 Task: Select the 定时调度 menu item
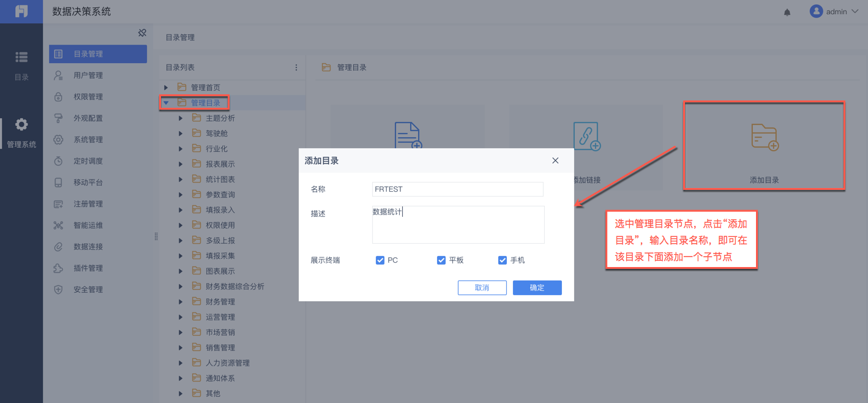pos(98,161)
